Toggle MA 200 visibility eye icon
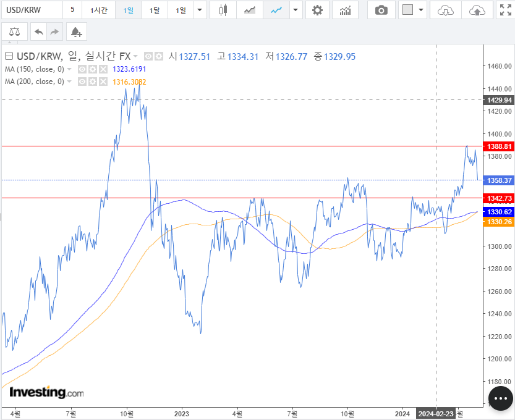 [x=82, y=82]
